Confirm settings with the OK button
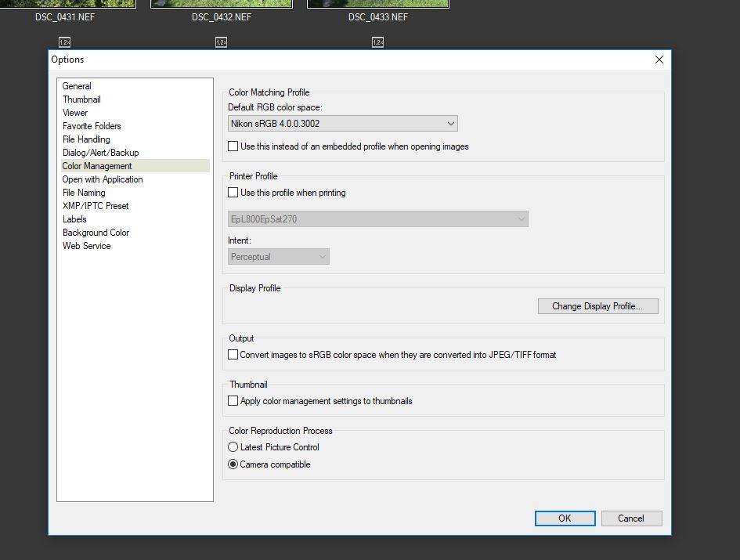 coord(565,518)
